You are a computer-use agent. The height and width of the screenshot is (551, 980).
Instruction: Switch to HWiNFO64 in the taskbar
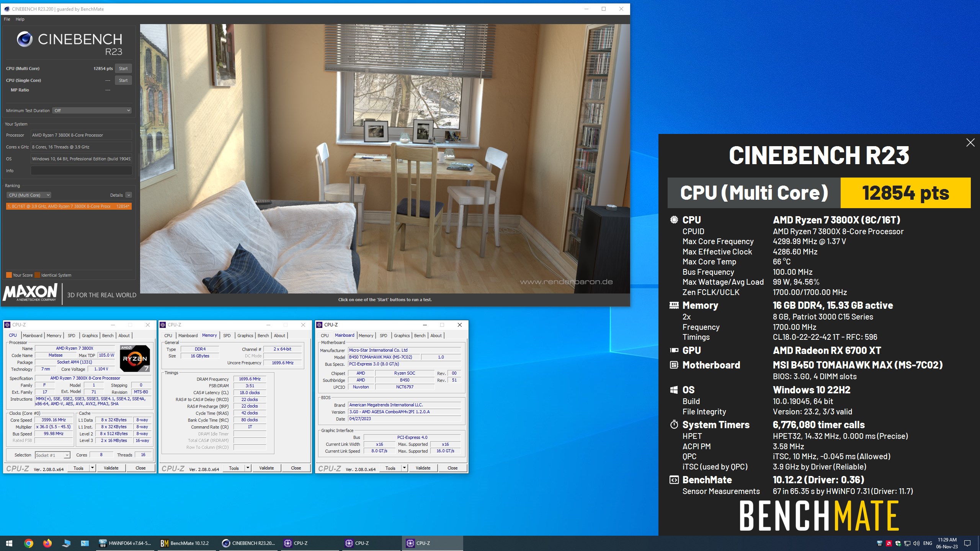tap(126, 543)
